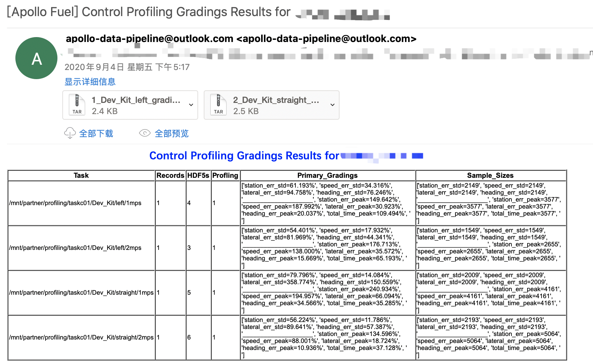
Task: Click Sample_Sizes cell with station_err_std=2009
Action: (491, 293)
